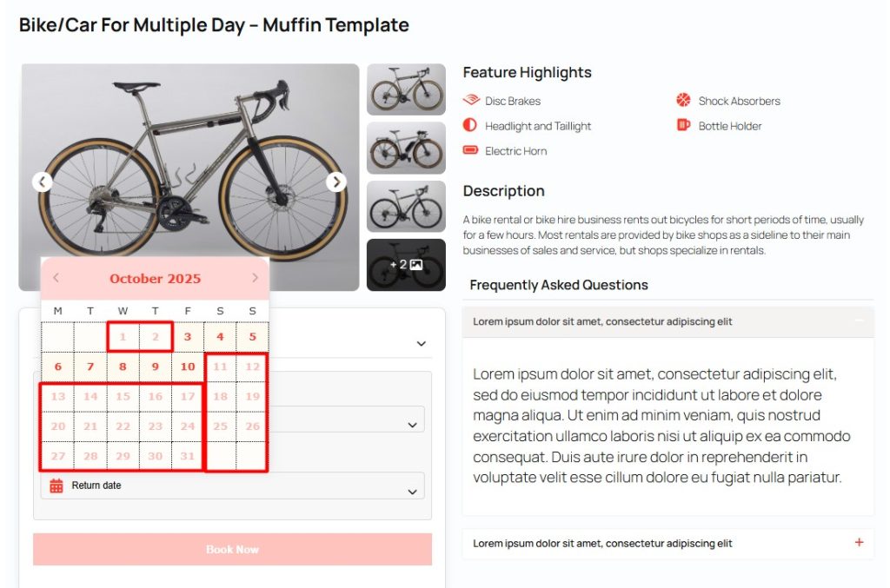Viewport: 890px width, 588px height.
Task: Go to the previous month in the calendar
Action: click(x=56, y=278)
